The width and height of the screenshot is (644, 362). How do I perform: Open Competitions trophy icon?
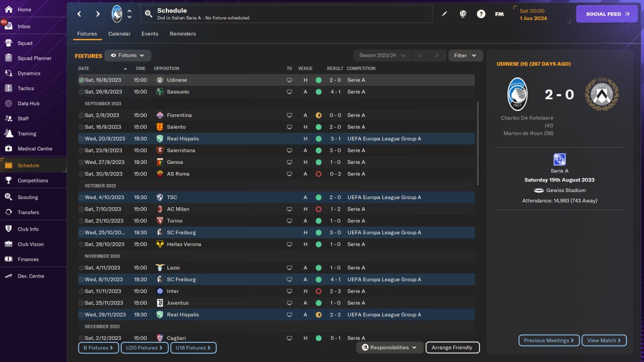click(x=9, y=180)
